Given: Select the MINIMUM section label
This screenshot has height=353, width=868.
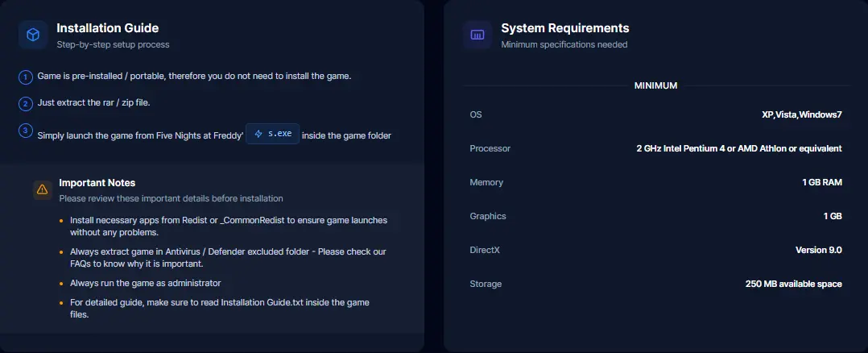Looking at the screenshot, I should click(x=655, y=86).
